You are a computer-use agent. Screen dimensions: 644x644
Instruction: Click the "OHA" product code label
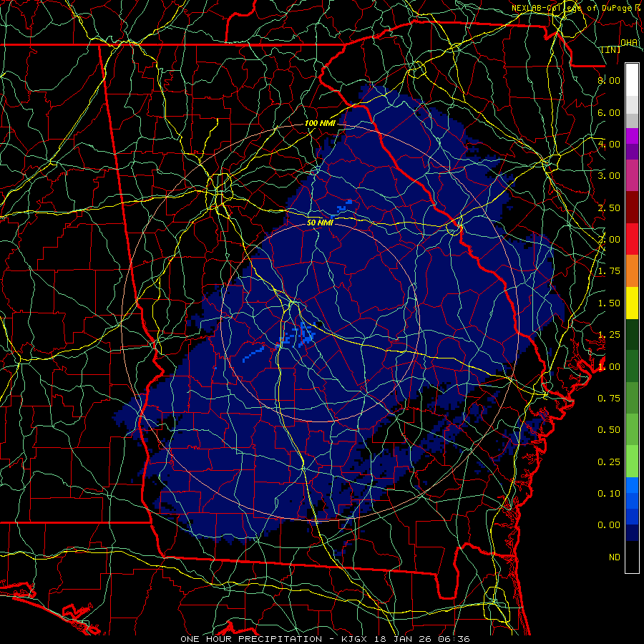click(x=629, y=43)
